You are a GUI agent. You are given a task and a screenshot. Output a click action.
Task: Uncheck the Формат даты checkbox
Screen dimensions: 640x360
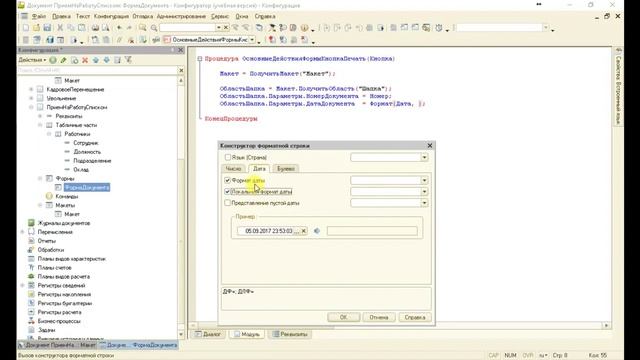[x=227, y=180]
